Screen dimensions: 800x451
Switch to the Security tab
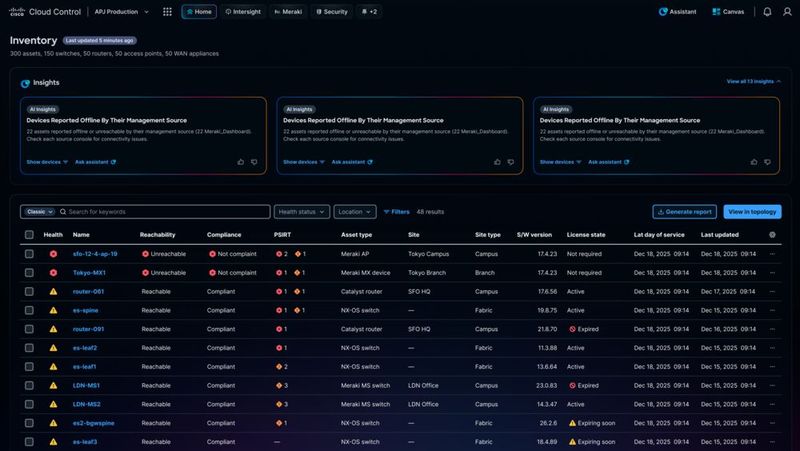(x=332, y=12)
